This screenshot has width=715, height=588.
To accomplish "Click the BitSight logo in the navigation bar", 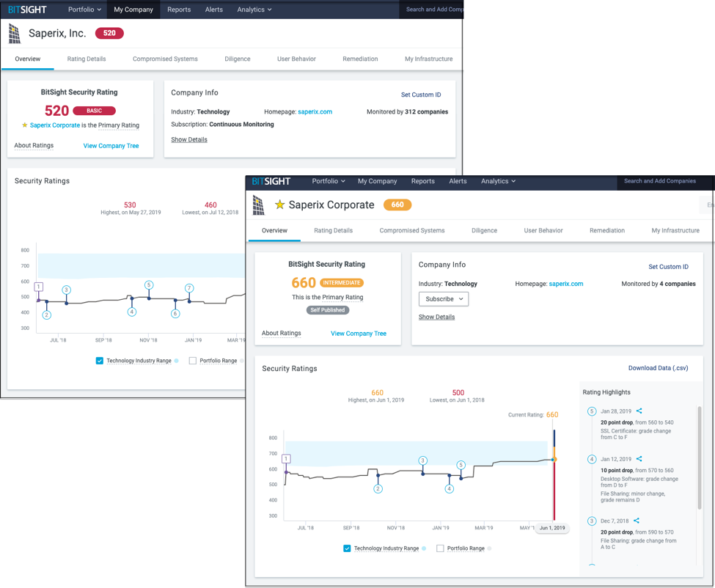I will point(271,181).
